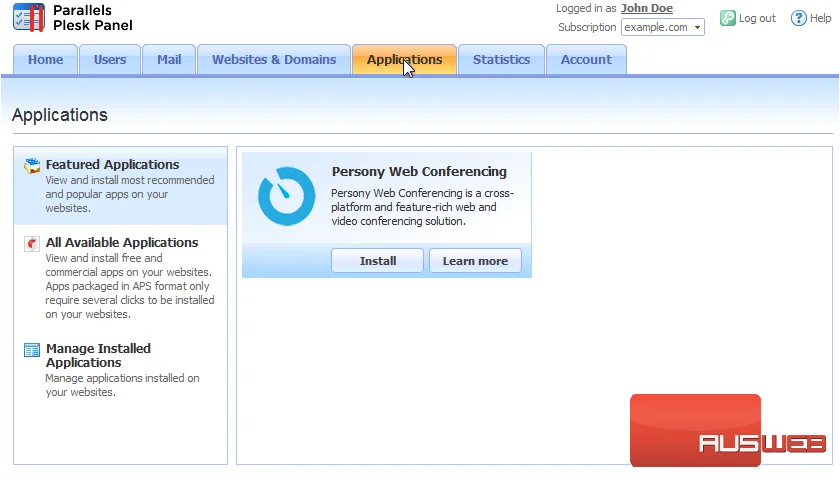
Task: Click the Parallels Plesk Panel title text
Action: [93, 18]
